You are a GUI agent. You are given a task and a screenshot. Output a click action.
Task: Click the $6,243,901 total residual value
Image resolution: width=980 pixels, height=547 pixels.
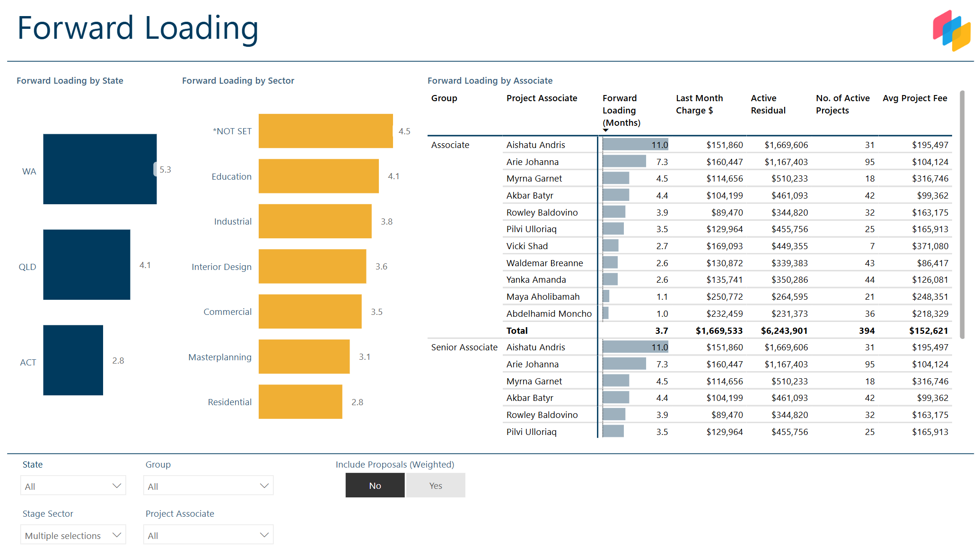click(x=784, y=331)
